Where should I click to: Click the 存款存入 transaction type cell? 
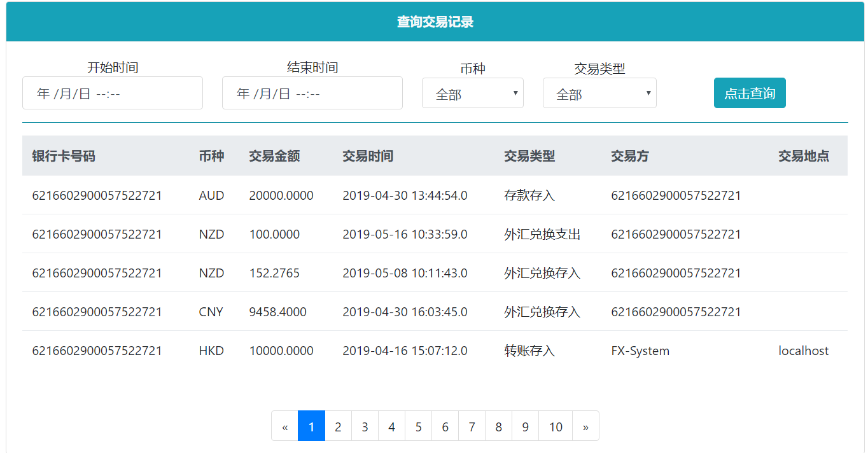pos(529,195)
